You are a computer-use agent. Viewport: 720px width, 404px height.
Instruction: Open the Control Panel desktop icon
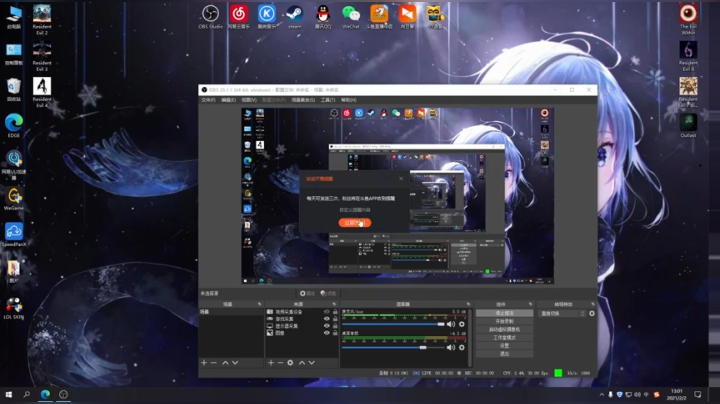click(x=14, y=53)
